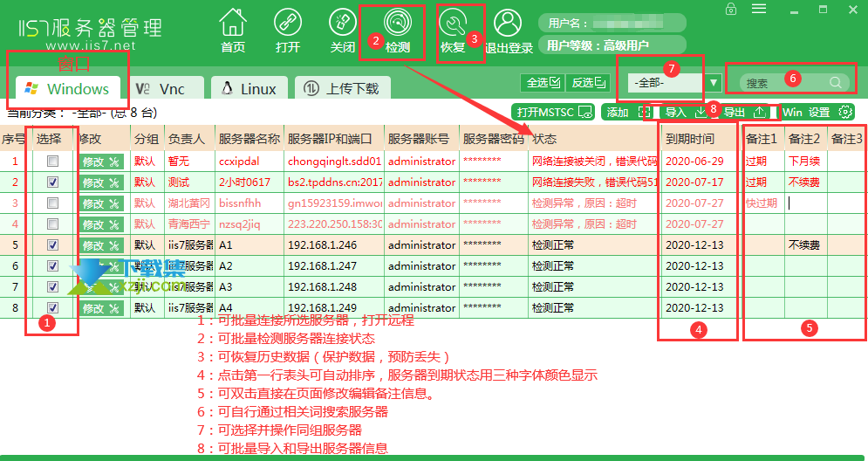Screen dimensions: 868x461
Task: Click the 反选 invert selection button
Action: 588,83
